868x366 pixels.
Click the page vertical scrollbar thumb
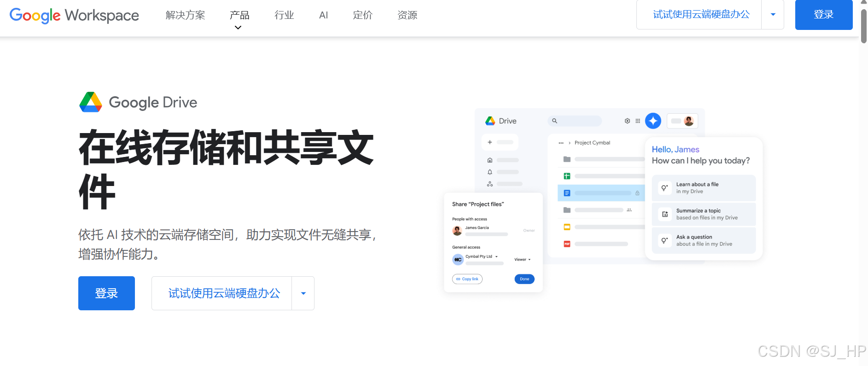(x=864, y=25)
